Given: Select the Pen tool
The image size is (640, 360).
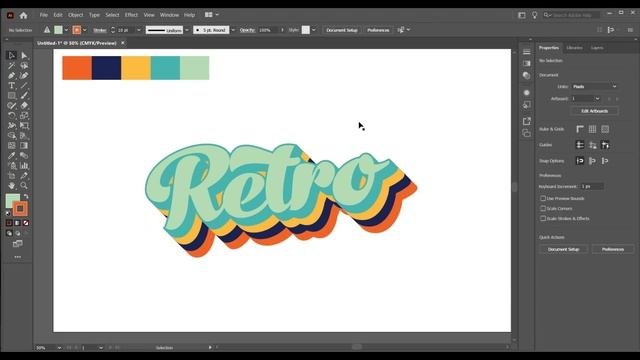Looking at the screenshot, I should [11, 76].
